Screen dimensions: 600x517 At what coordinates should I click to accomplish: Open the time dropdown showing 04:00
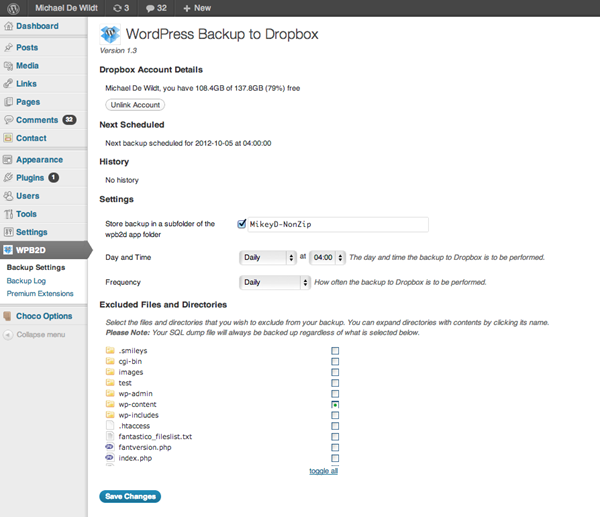coord(328,258)
